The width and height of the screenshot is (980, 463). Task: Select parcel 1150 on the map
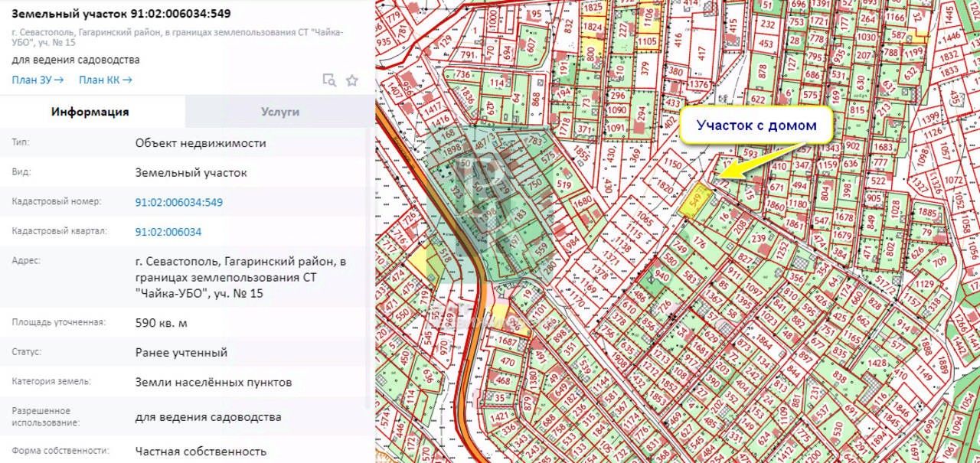pyautogui.click(x=672, y=164)
